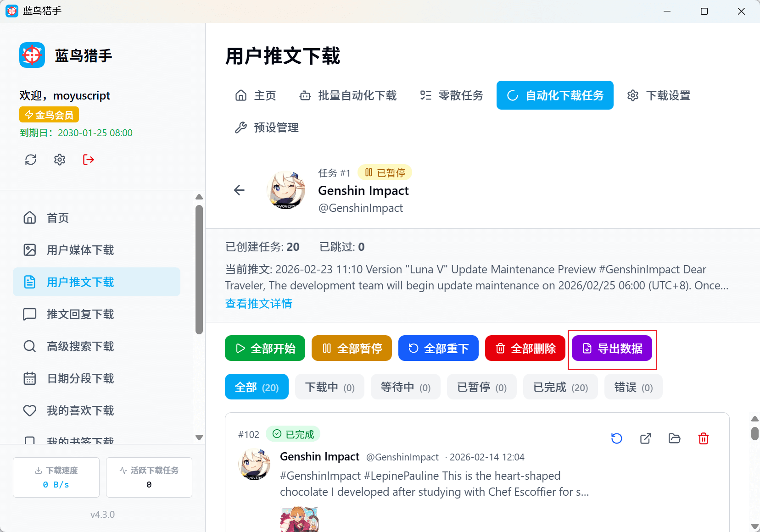
Task: Open folder for tweet #102
Action: (x=674, y=438)
